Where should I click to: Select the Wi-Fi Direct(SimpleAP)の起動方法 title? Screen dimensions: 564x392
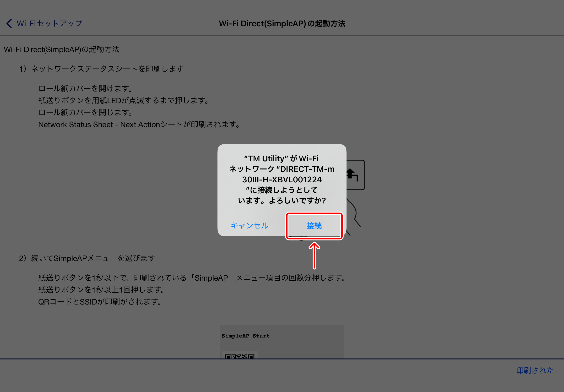(x=62, y=49)
